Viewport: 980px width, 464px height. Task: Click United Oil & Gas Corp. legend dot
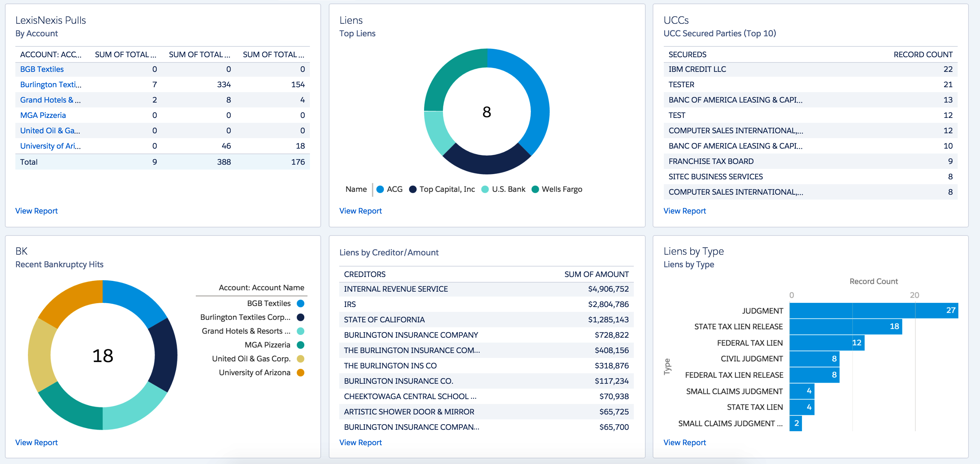click(x=300, y=359)
